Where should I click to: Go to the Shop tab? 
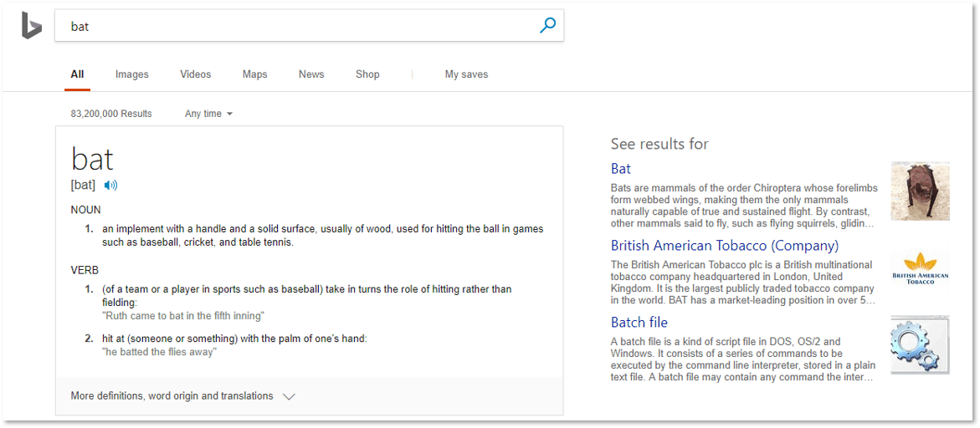pyautogui.click(x=367, y=74)
